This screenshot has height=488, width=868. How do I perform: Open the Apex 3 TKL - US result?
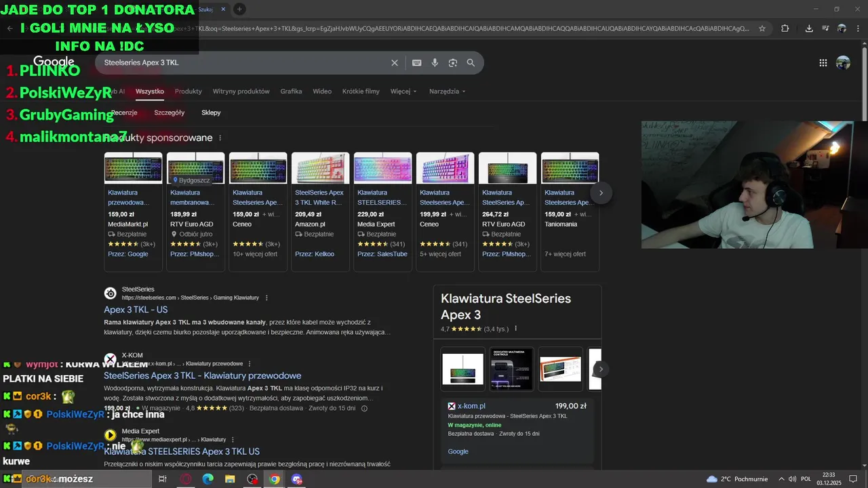[x=136, y=310]
